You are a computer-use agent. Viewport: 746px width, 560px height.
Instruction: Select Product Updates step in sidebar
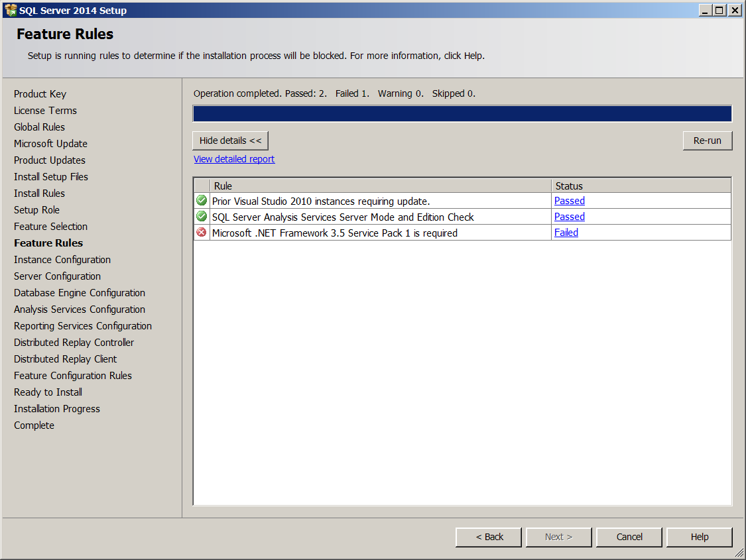click(50, 160)
